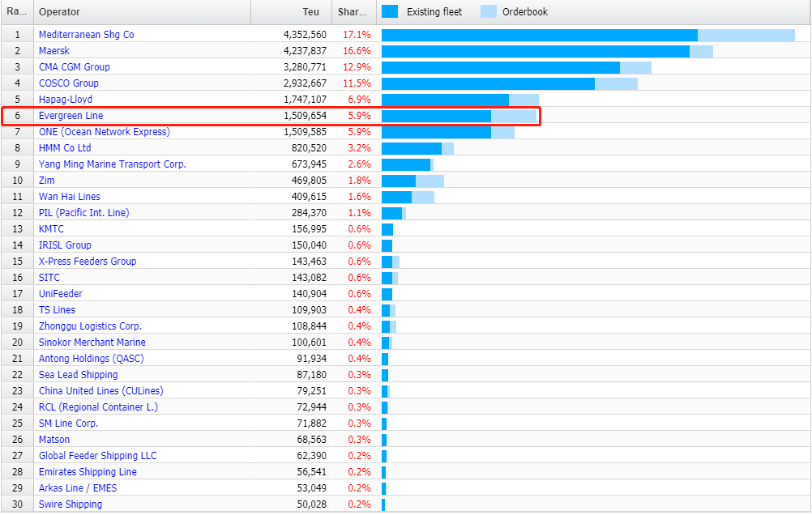Open the Sea Lead Shipping link
Image resolution: width=812 pixels, height=515 pixels.
pos(78,375)
